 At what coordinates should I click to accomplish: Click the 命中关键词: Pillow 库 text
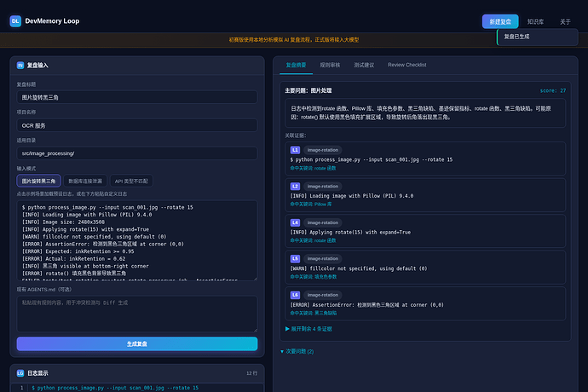[310, 205]
